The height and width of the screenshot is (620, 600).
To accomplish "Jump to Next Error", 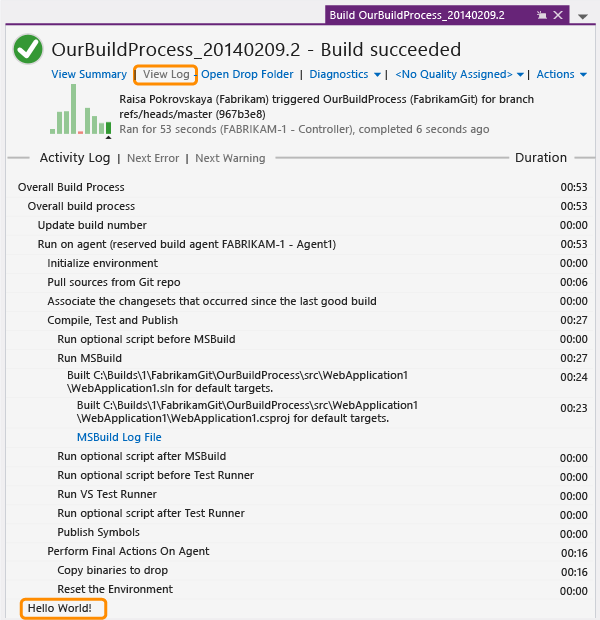I will coord(153,158).
